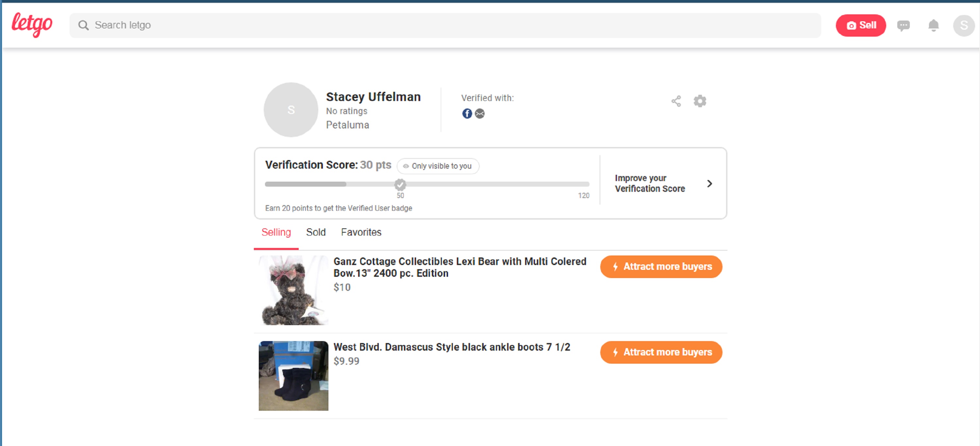980x446 pixels.
Task: Click the No ratings text
Action: (347, 111)
